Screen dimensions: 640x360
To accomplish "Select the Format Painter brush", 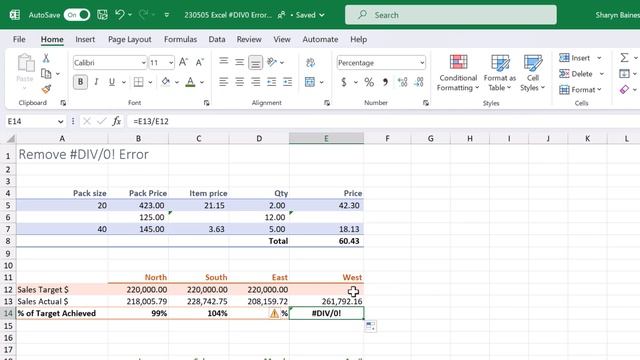I will [46, 89].
